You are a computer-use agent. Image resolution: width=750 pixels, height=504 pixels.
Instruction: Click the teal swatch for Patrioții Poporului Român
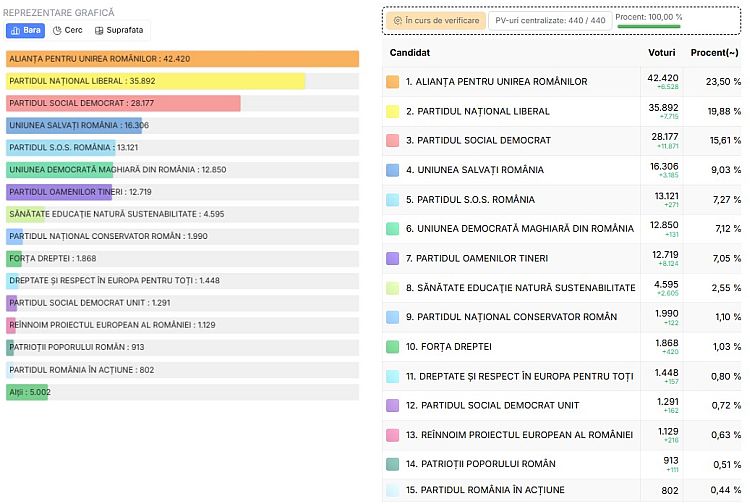(x=393, y=464)
